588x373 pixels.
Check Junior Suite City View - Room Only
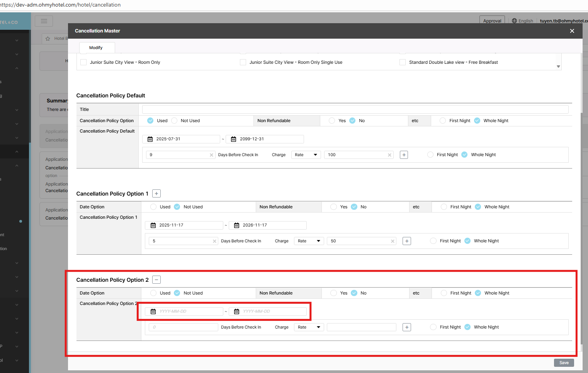pos(83,62)
